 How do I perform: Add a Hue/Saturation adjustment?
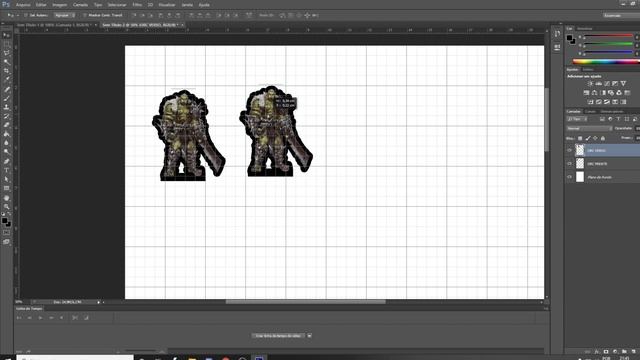(587, 93)
